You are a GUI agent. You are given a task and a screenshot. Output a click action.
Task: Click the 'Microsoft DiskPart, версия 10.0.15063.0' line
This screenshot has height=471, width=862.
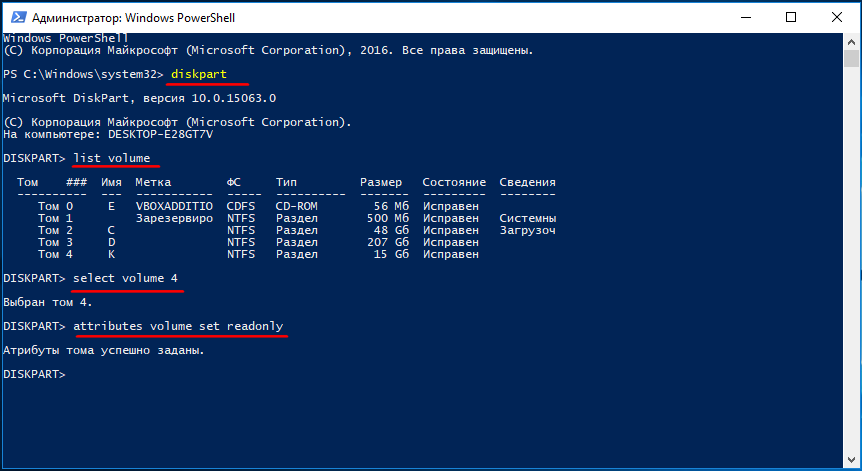[x=139, y=98]
